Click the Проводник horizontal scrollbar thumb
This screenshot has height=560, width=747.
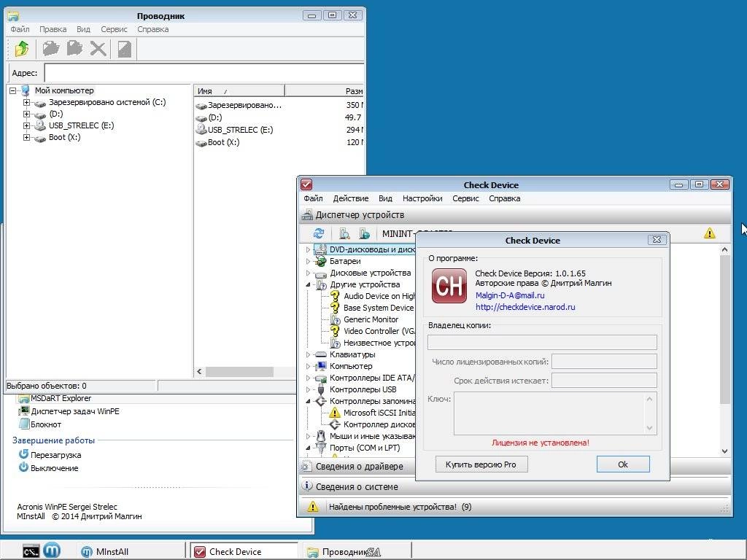pyautogui.click(x=239, y=371)
